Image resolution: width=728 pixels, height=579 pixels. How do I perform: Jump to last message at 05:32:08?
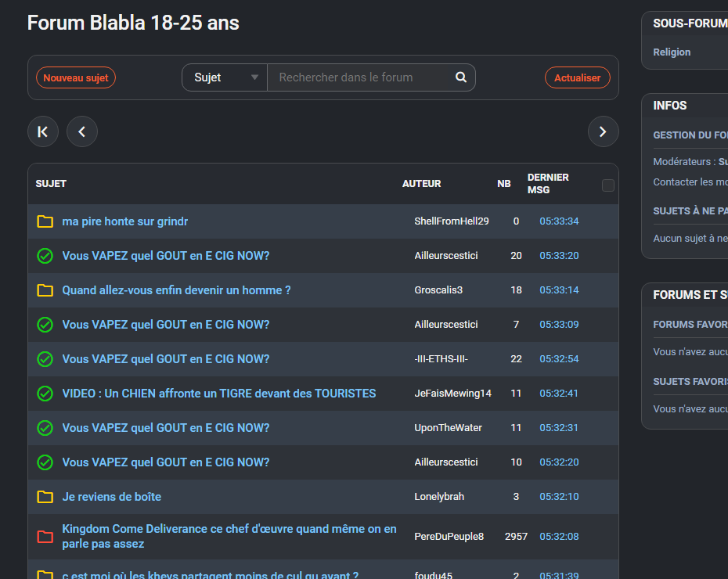pos(559,537)
